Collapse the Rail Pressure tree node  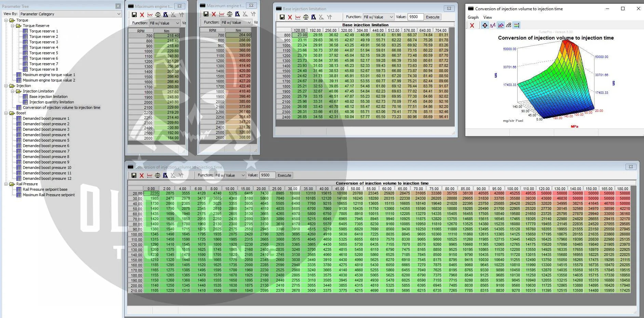(x=6, y=184)
